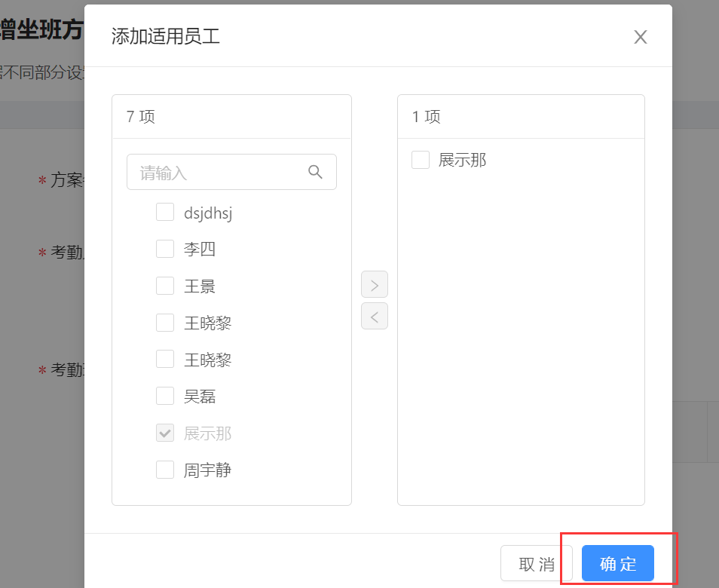Screen dimensions: 719x588
Task: Check the dsjdhsj employee checkbox
Action: 165,212
